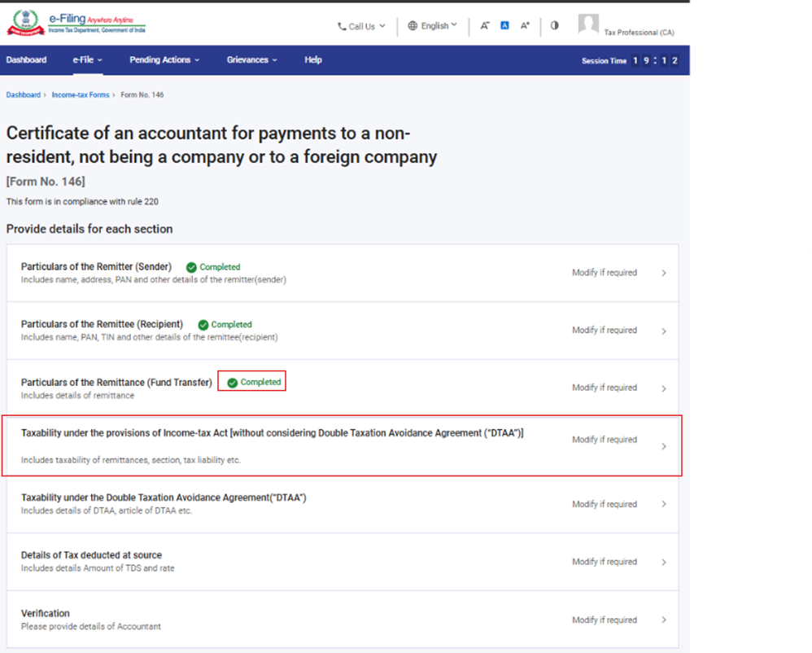
Task: Go to Dashboard via breadcrumb link
Action: pos(23,95)
